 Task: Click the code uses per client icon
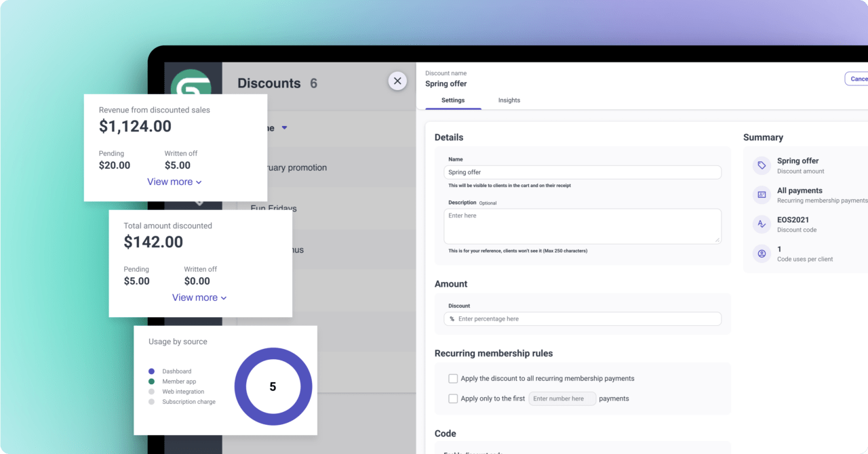(x=762, y=253)
